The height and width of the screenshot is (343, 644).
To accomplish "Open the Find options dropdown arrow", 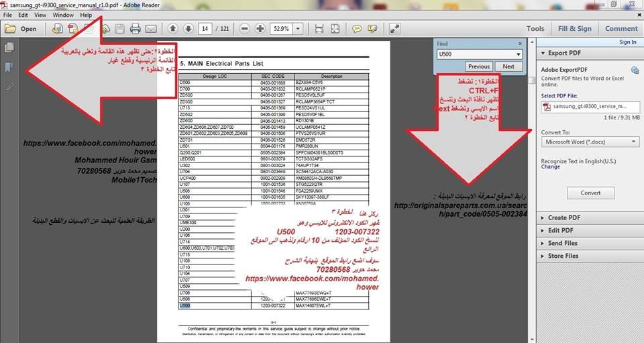I will (519, 54).
